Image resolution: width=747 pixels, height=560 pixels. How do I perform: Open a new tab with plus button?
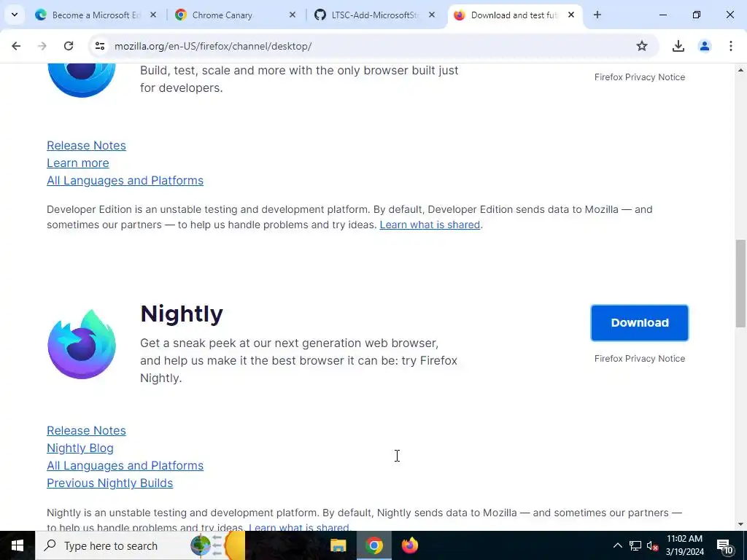[x=597, y=15]
